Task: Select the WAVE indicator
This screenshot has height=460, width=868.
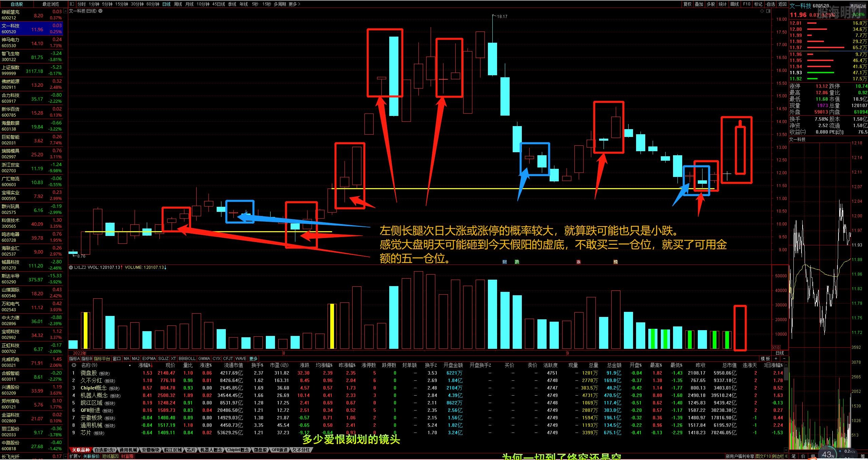Action: pyautogui.click(x=241, y=359)
